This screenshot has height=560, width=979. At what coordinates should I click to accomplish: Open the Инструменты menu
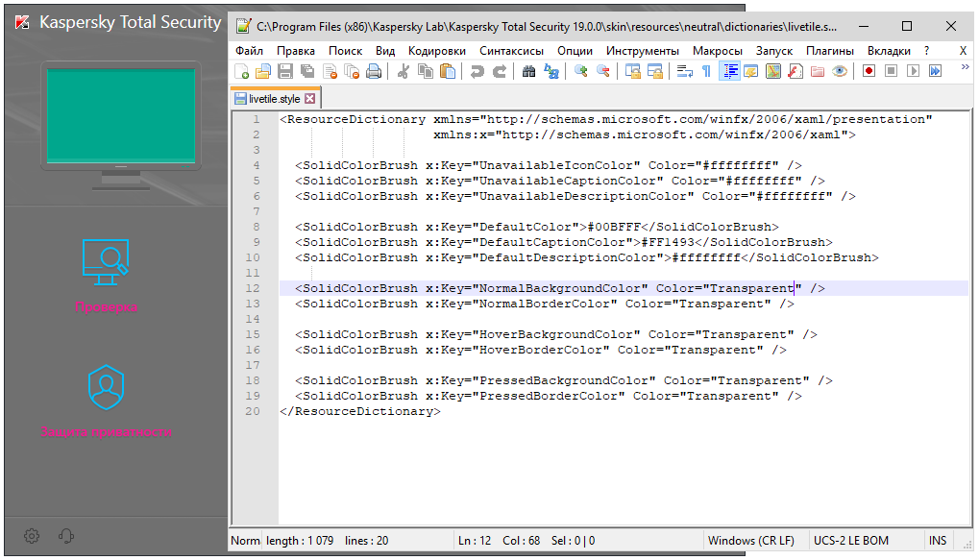(x=643, y=51)
